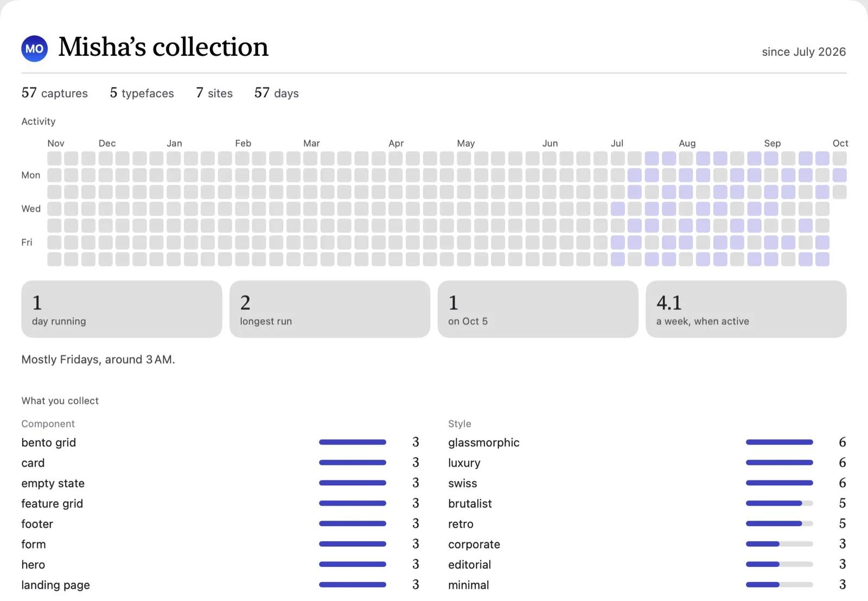Open the '1 day running' stat card

click(122, 309)
